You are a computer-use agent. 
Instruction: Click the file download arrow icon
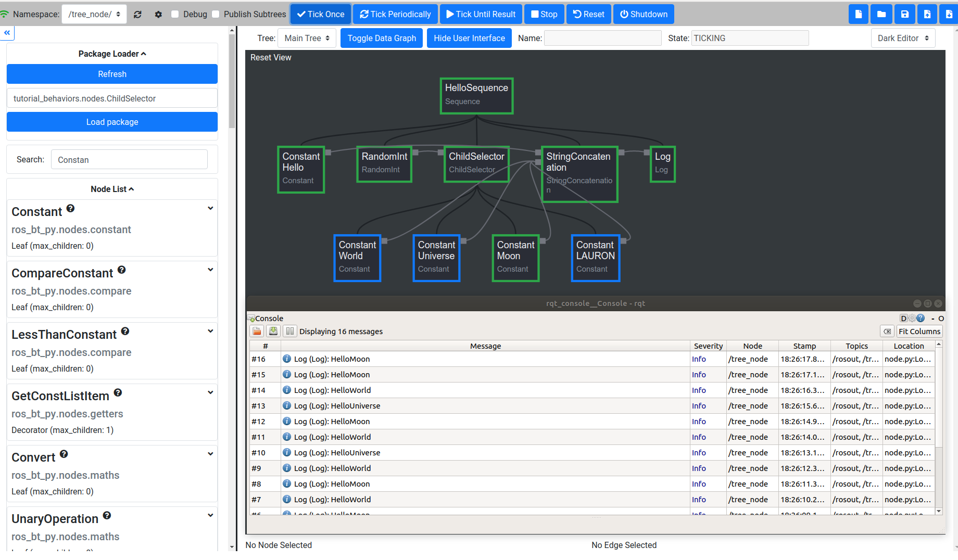(x=949, y=14)
